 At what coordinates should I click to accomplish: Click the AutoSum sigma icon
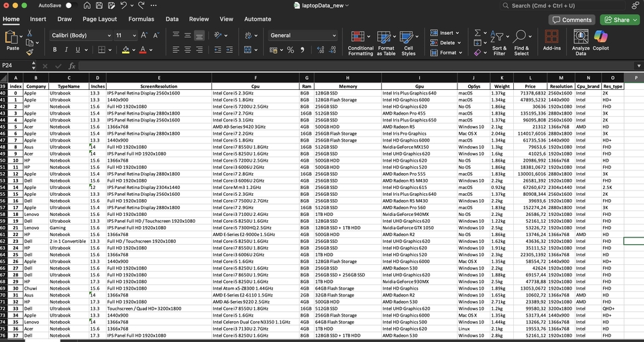coord(477,32)
